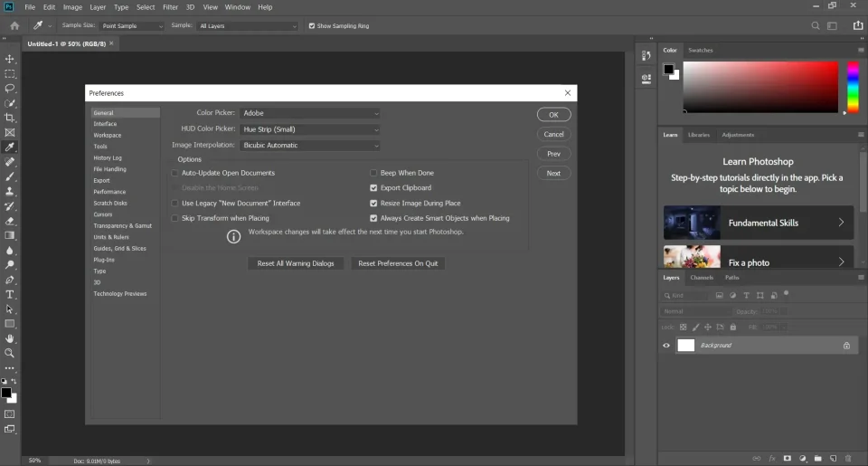Activate the Zoom tool
This screenshot has width=868, height=466.
coord(10,353)
